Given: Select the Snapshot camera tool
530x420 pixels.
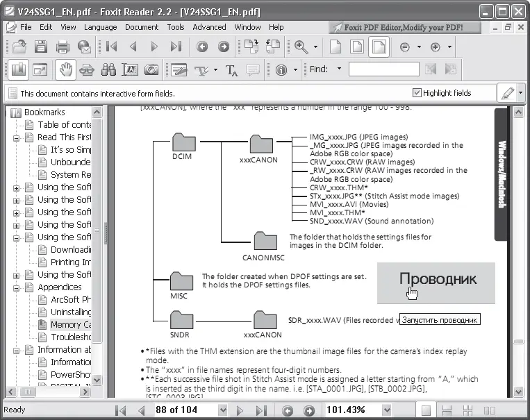Looking at the screenshot, I should tap(151, 69).
